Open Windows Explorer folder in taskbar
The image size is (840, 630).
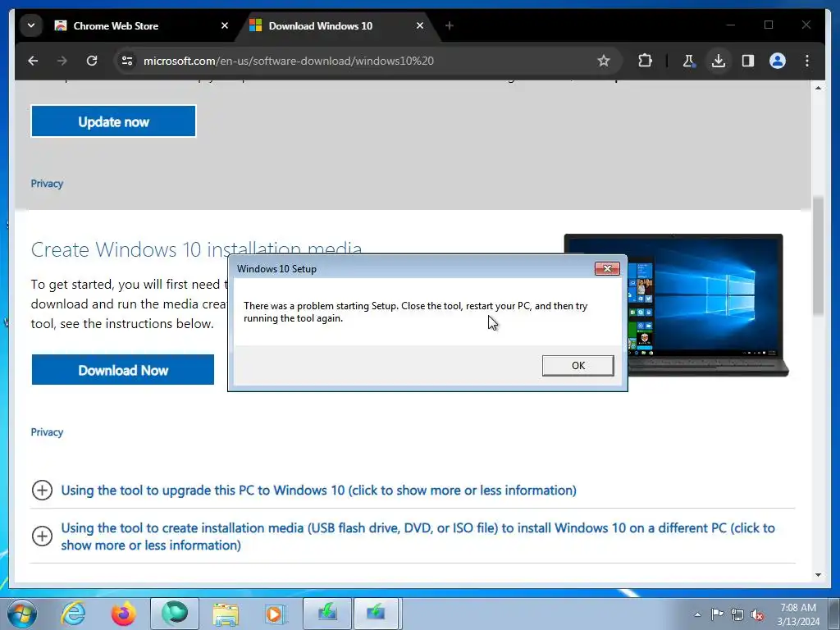226,614
